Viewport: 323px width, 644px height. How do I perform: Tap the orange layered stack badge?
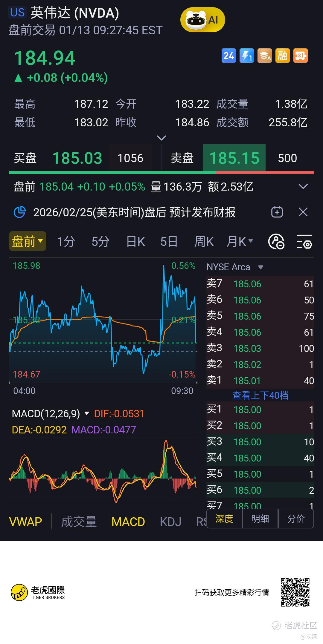pyautogui.click(x=265, y=56)
